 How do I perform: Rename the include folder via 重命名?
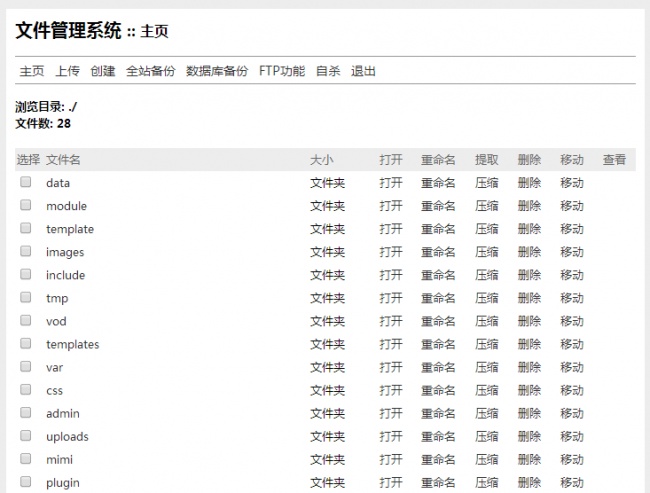[438, 275]
